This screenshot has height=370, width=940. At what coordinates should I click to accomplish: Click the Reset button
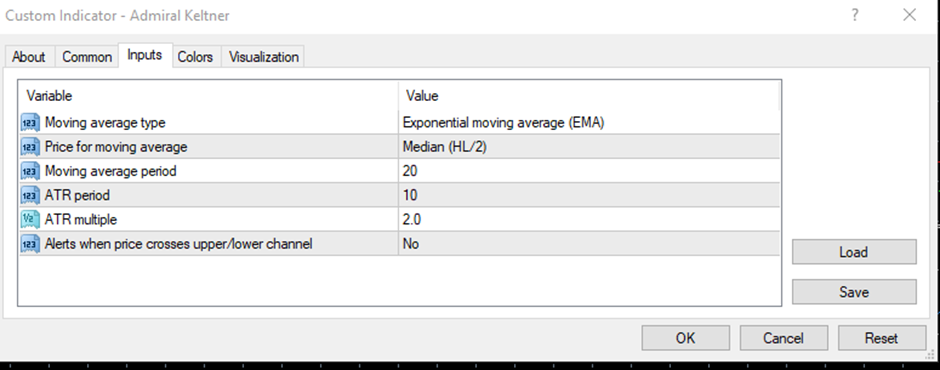(x=881, y=338)
